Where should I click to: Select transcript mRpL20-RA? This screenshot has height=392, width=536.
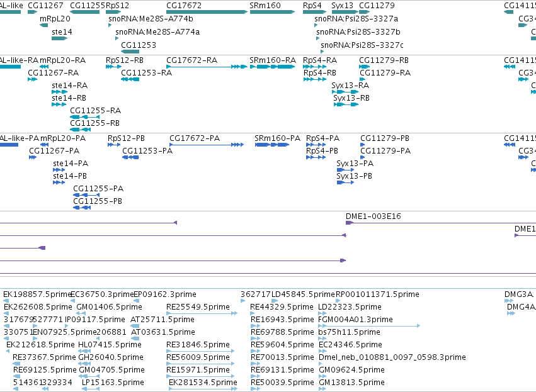click(62, 60)
